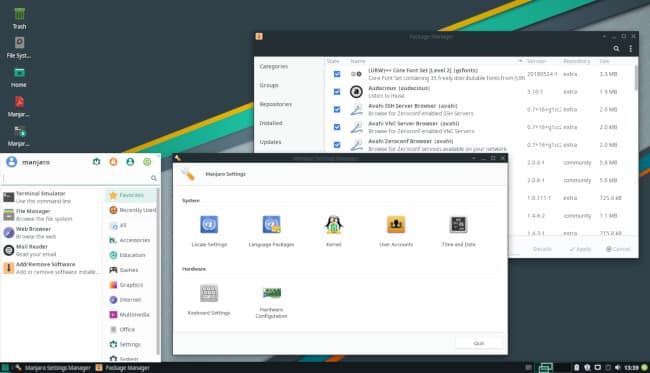Launch Web Browser from favorites
The height and width of the screenshot is (373, 650).
[52, 233]
